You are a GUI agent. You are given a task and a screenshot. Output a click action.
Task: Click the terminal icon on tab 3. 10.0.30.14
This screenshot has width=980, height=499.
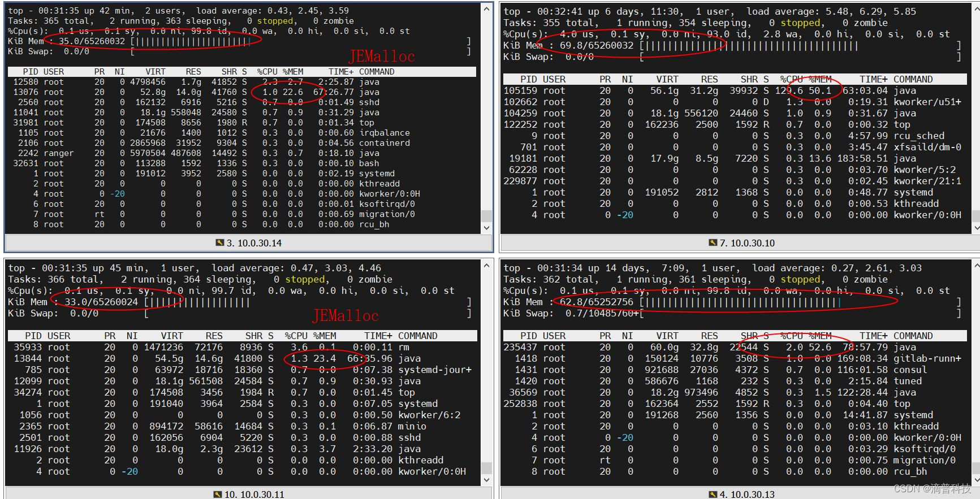pos(220,243)
